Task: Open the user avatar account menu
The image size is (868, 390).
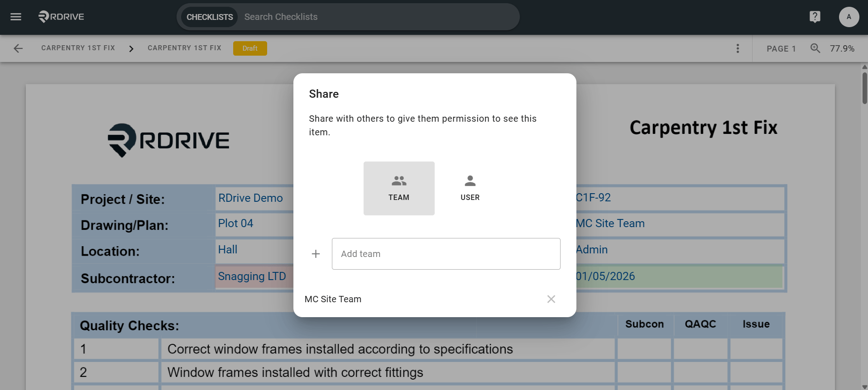Action: point(849,17)
